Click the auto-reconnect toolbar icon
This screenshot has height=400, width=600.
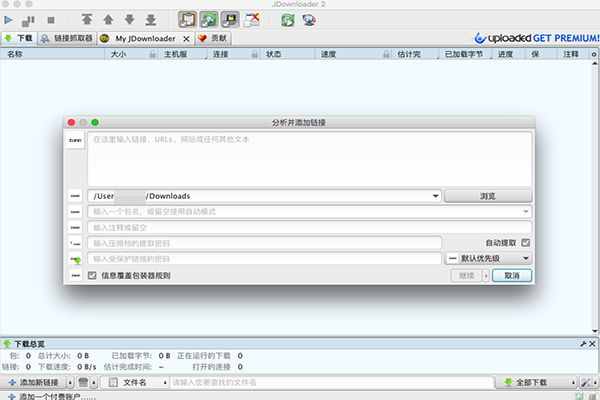click(x=209, y=19)
